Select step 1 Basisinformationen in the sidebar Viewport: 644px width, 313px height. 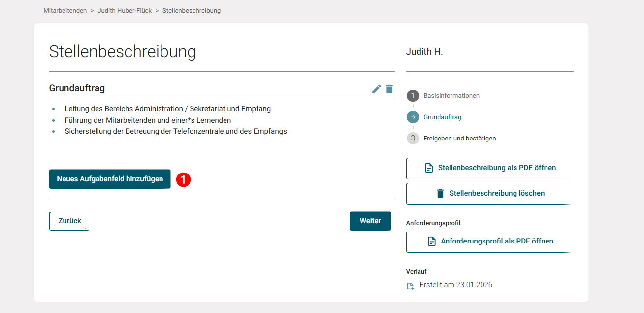pyautogui.click(x=451, y=95)
